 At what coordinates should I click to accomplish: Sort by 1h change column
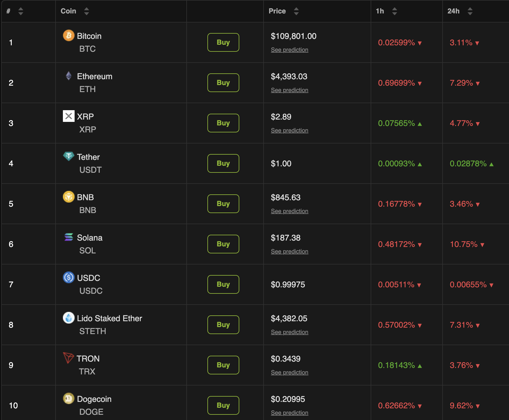pos(394,11)
